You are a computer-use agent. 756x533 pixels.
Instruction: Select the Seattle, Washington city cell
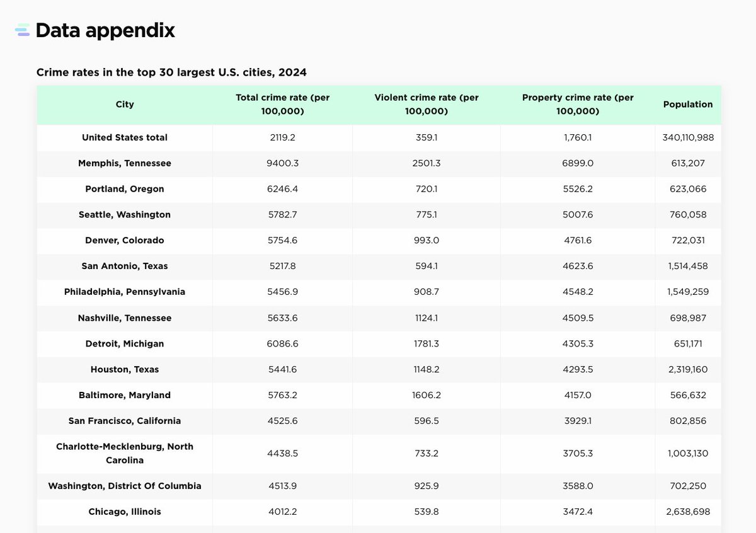125,215
